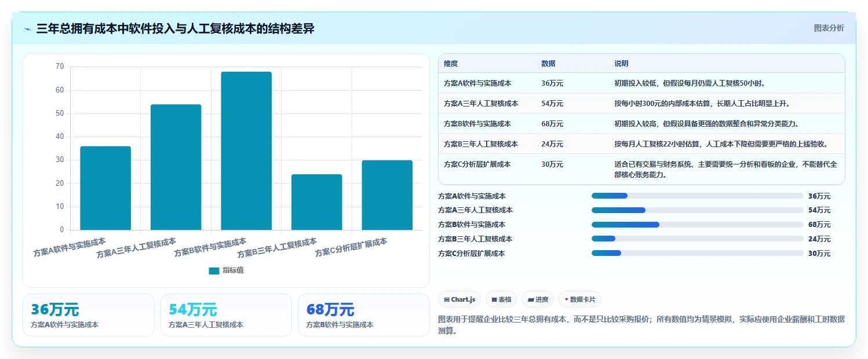Click description 初期投入较低 in table
The width and height of the screenshot is (868, 359).
click(691, 83)
